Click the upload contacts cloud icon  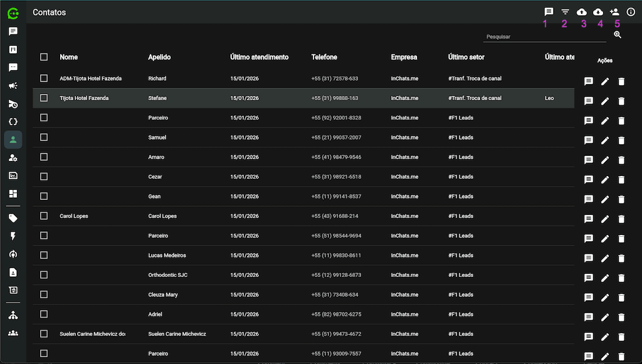pyautogui.click(x=581, y=12)
